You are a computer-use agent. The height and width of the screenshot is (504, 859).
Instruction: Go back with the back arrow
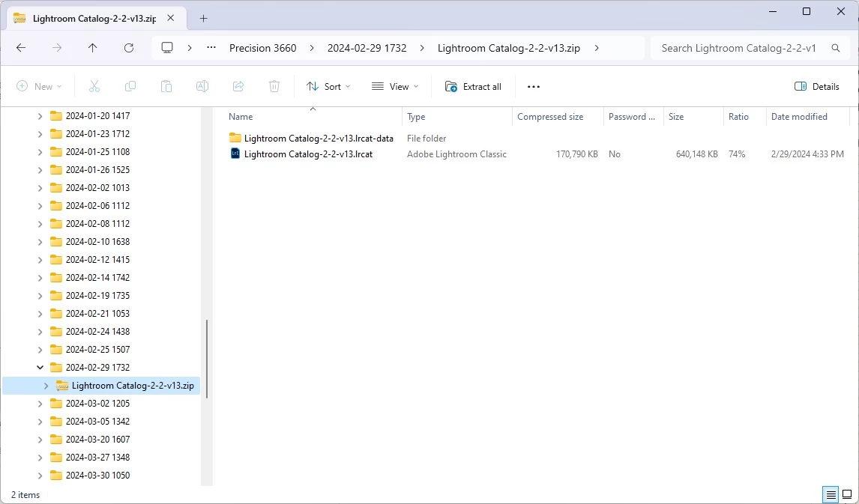tap(21, 48)
